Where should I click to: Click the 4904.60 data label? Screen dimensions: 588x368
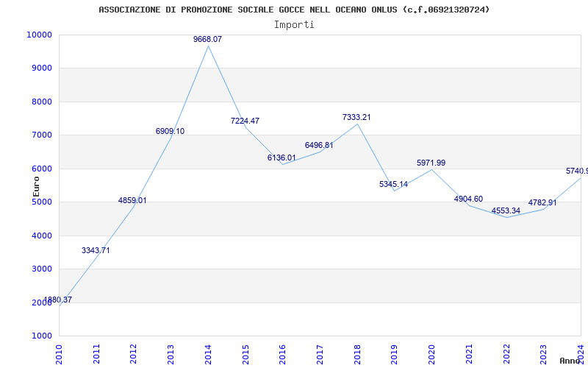click(468, 199)
